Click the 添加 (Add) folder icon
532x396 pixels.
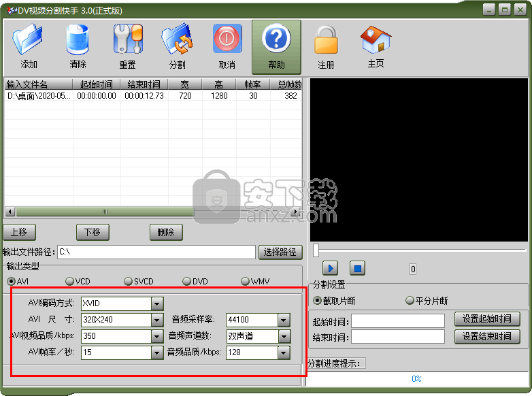coord(27,39)
